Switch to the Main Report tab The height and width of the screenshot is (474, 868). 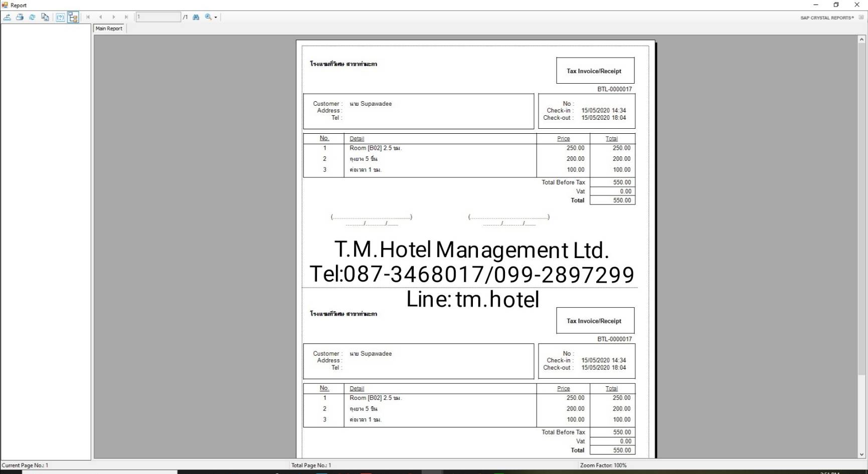coord(109,28)
